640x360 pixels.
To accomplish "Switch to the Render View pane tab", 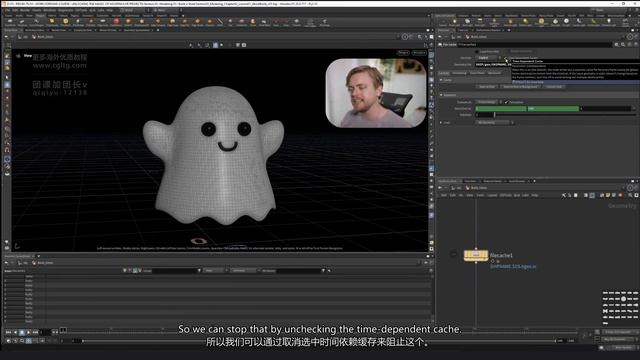I will 59,30.
